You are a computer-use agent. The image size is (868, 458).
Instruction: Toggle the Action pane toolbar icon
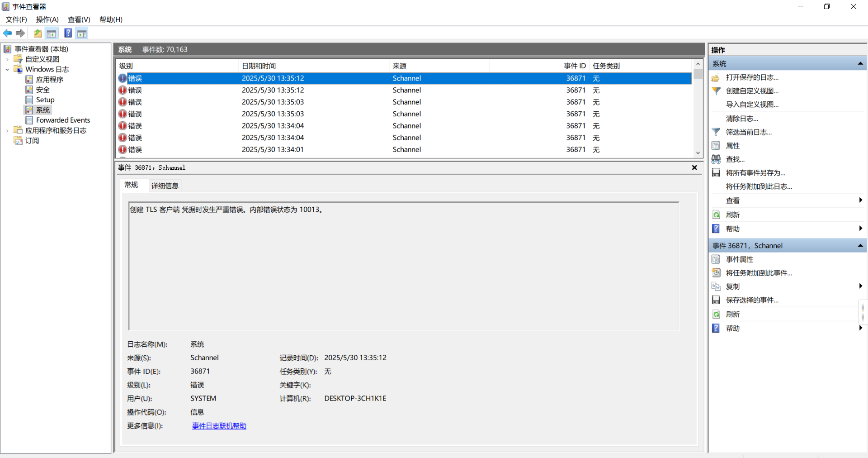[x=82, y=33]
